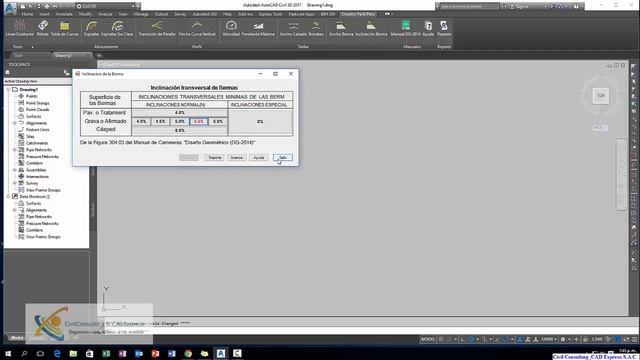
Task: Open the Home ribbon tab
Action: 27,14
